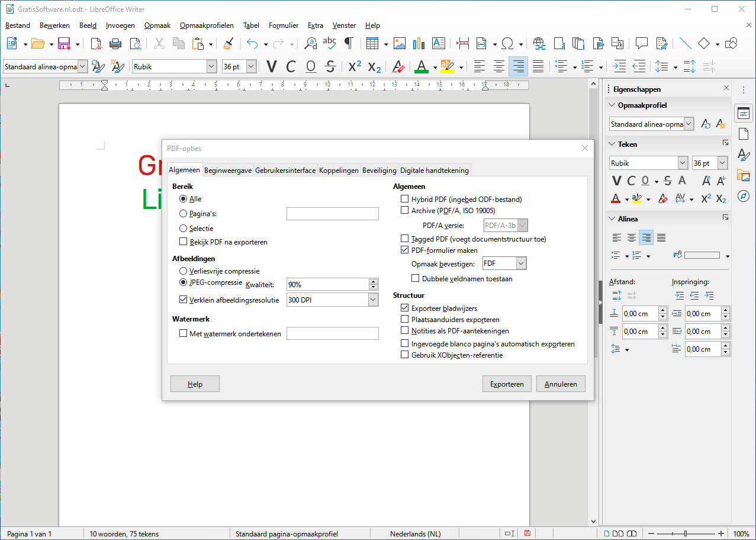Screen dimensions: 756x540
Task: Open the Gallery icon in sidebar
Action: (744, 175)
